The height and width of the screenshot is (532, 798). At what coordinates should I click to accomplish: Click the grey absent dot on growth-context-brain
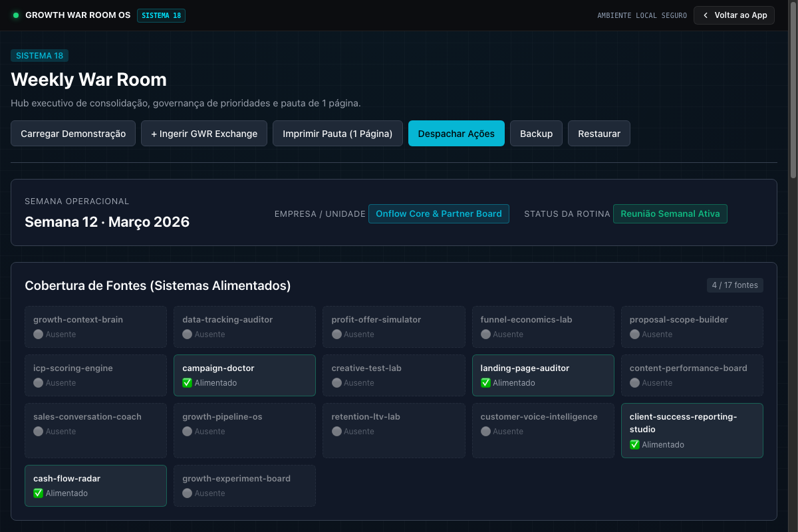click(x=38, y=334)
